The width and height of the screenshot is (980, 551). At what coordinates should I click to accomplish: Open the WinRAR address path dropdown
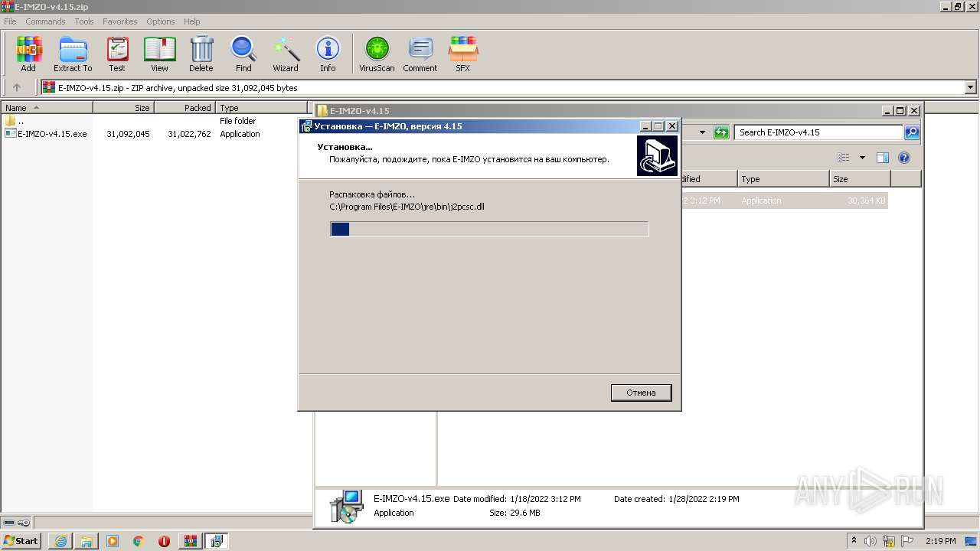[971, 88]
